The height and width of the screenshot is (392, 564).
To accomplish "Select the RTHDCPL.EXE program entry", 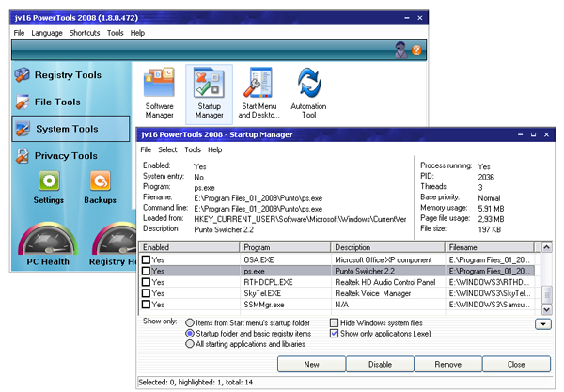I will click(x=268, y=282).
